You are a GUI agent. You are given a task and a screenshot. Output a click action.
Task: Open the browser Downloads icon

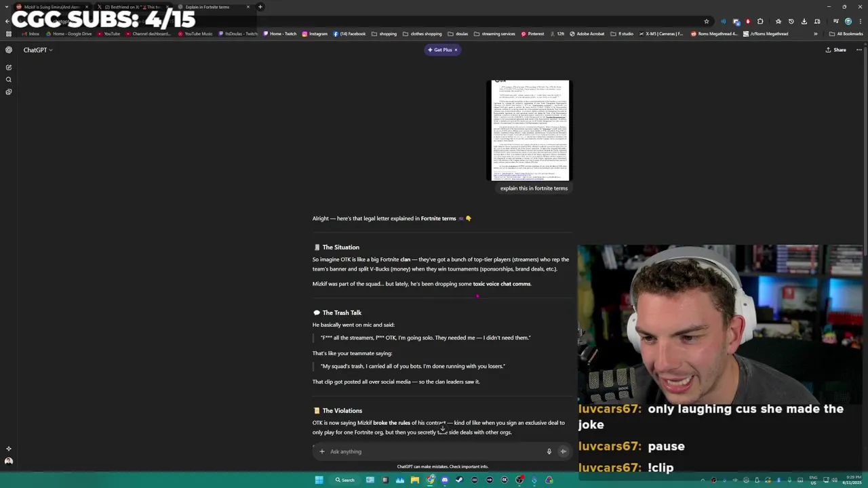pos(804,22)
